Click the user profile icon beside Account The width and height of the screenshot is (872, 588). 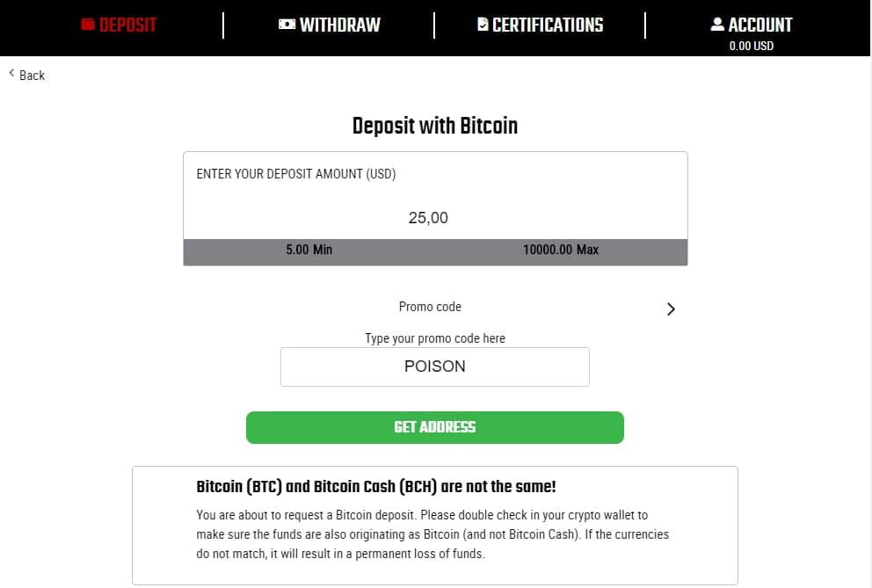coord(717,25)
